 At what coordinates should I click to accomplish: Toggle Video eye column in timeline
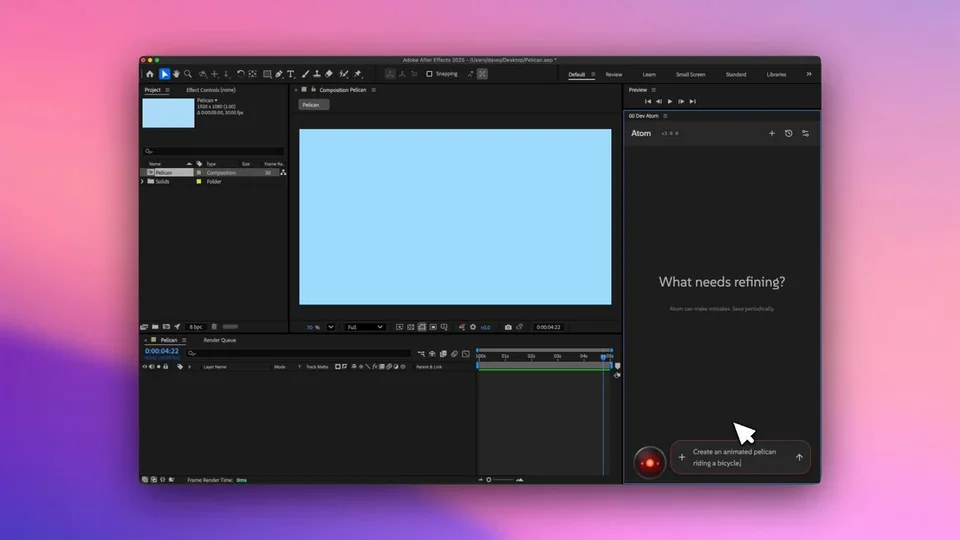(x=145, y=367)
